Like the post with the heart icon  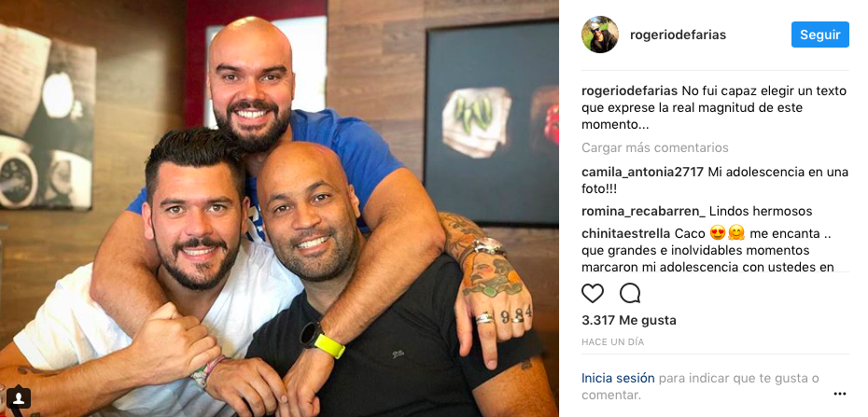[x=593, y=293]
